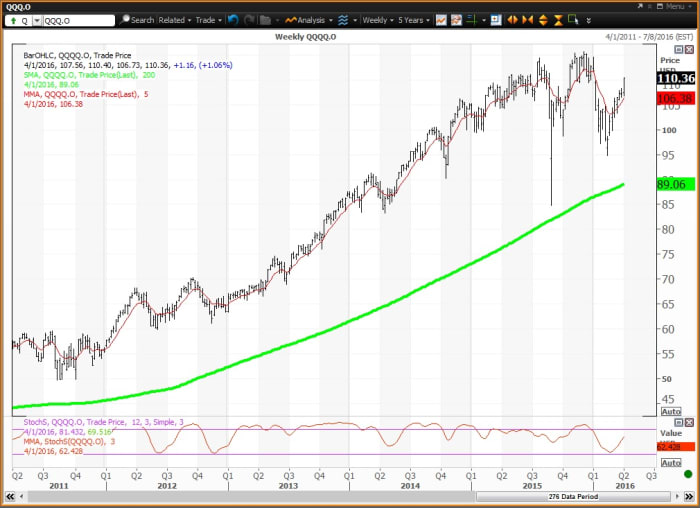Click the orange 62.428 stochastic value tag
The height and width of the screenshot is (508, 700).
[675, 446]
